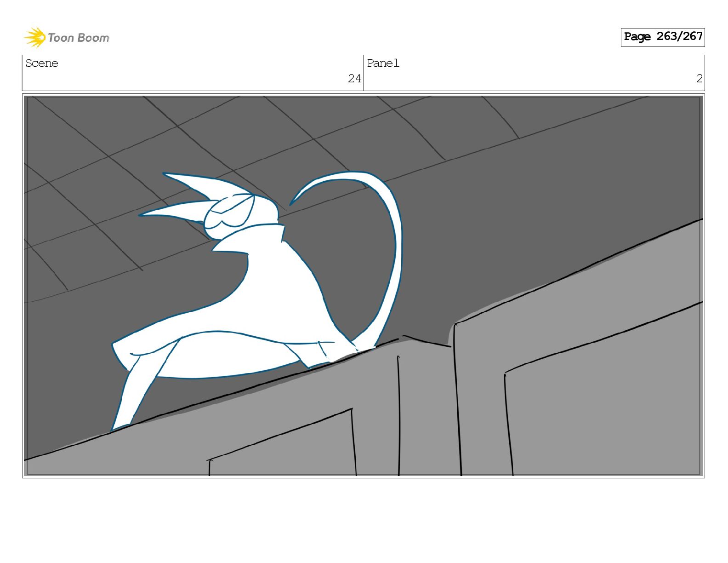
Task: Click the Panel label
Action: click(x=383, y=63)
